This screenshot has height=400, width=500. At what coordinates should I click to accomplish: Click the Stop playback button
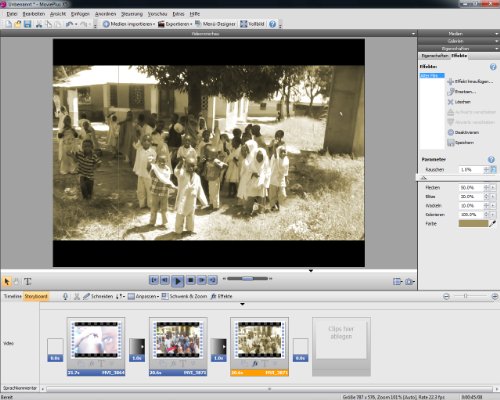190,280
